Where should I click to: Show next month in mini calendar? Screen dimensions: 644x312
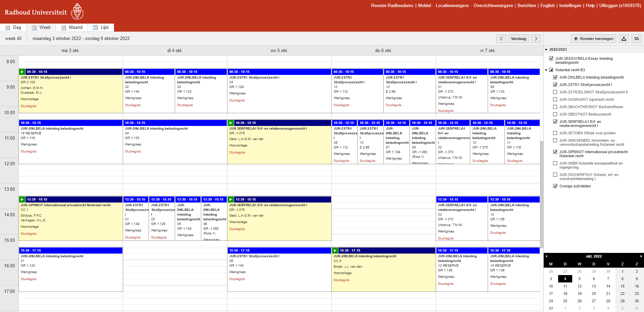point(641,256)
